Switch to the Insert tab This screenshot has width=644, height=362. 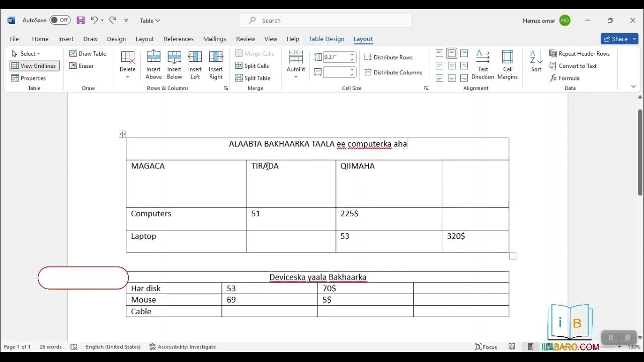[66, 39]
